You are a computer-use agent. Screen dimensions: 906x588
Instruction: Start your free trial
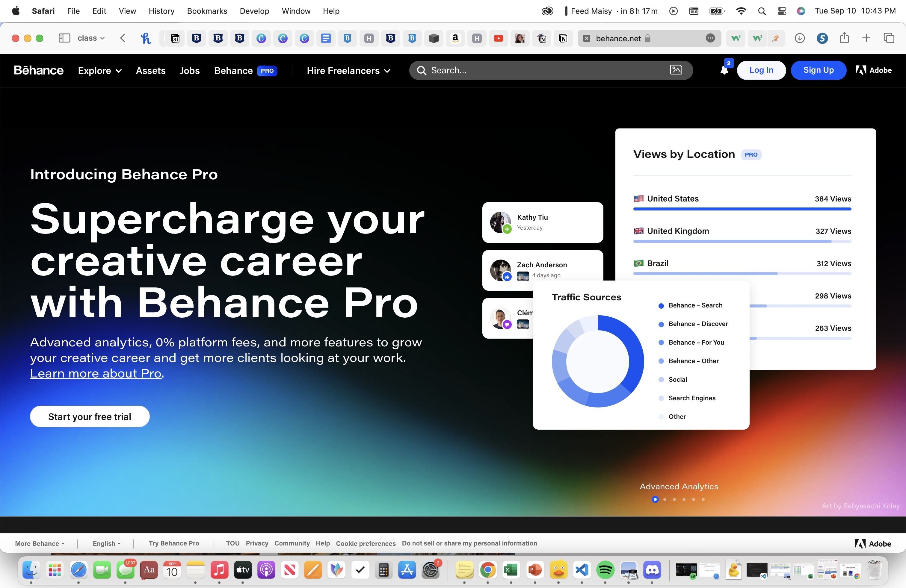(90, 416)
